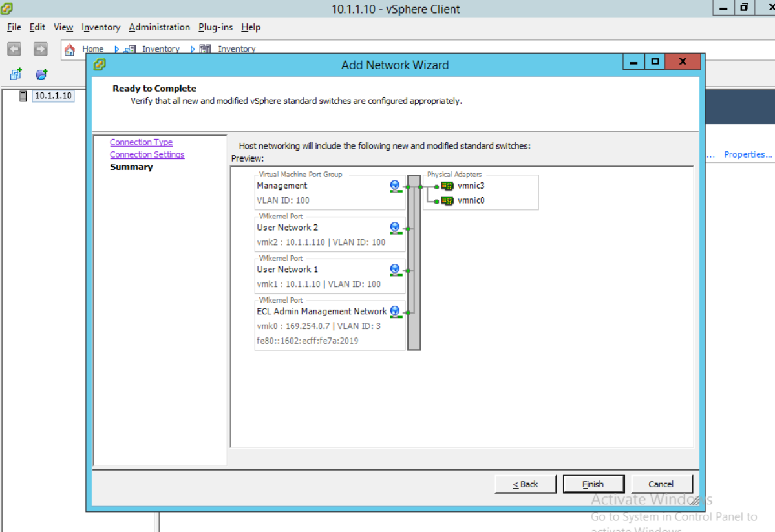Open the Administration menu
Viewport: 775px width, 532px height.
coord(158,27)
